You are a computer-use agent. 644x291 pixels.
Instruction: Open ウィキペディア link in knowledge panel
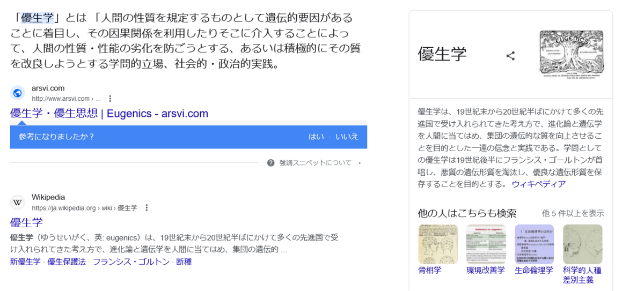click(x=538, y=184)
